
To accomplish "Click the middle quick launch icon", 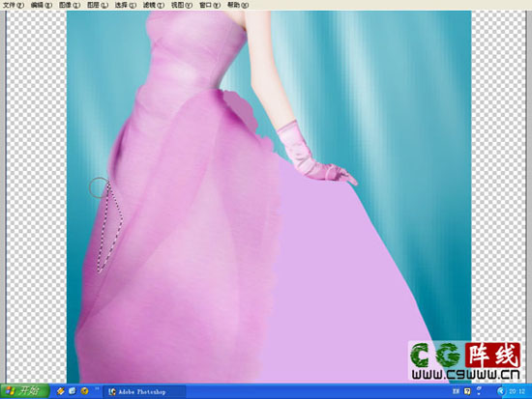I will (73, 391).
